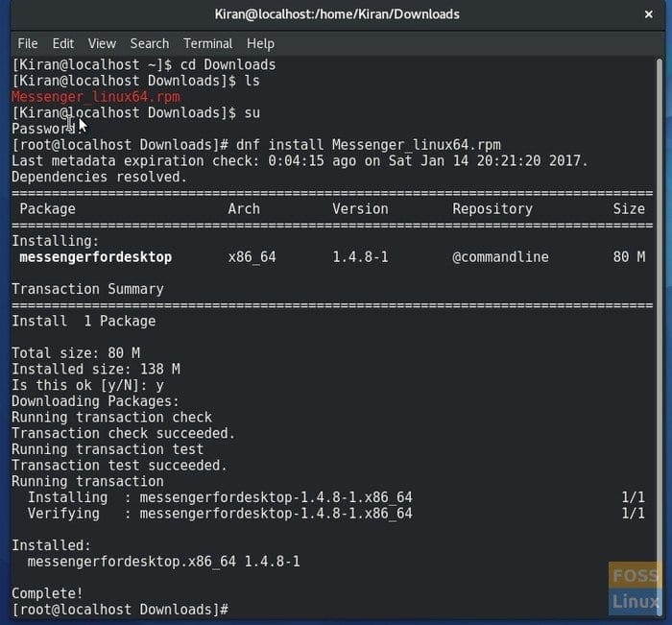Image resolution: width=672 pixels, height=625 pixels.
Task: Click the 'Transaction check succeeded.' line
Action: click(x=124, y=433)
